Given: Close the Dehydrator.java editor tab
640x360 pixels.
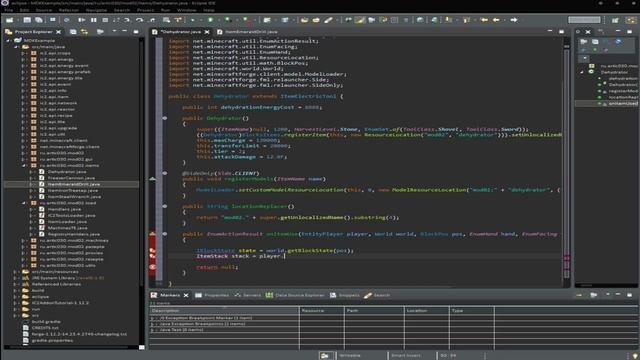Looking at the screenshot, I should 207,31.
